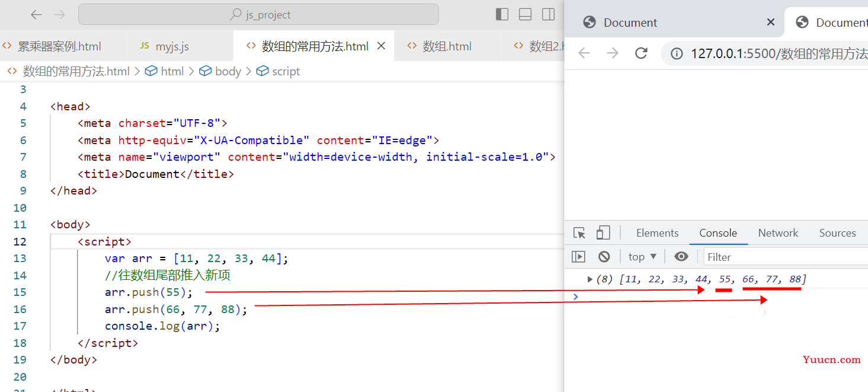Click the console prompt input line
The image size is (868, 392).
click(716, 297)
